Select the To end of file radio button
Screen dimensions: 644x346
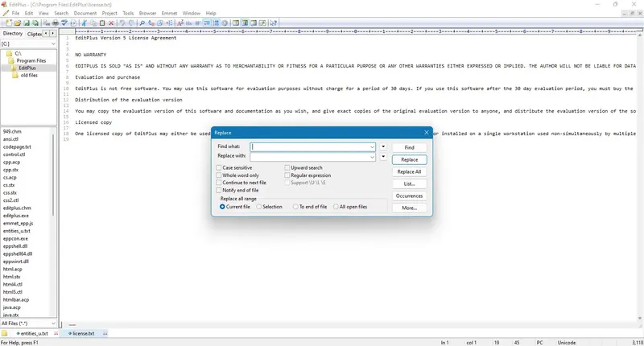pyautogui.click(x=295, y=207)
